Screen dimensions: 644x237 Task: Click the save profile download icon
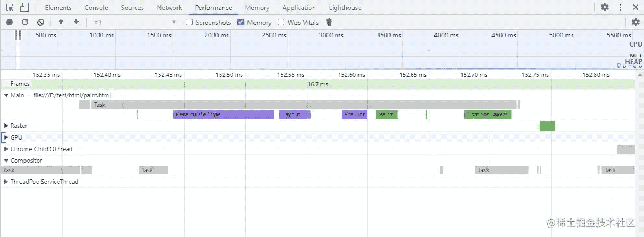[76, 22]
